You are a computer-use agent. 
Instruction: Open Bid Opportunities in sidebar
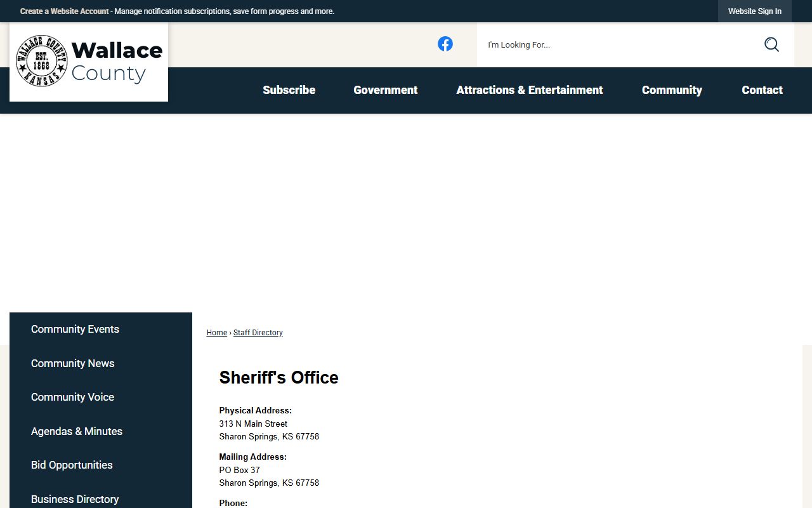click(x=101, y=465)
